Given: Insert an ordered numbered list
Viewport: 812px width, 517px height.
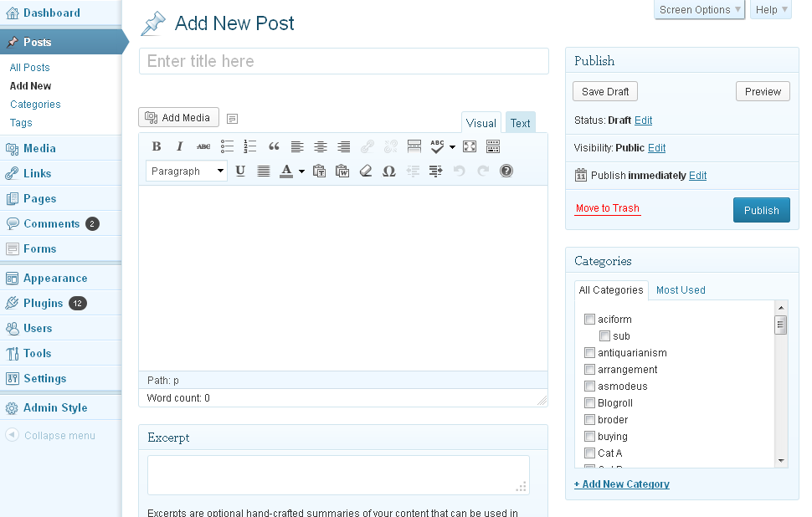Looking at the screenshot, I should coord(250,146).
